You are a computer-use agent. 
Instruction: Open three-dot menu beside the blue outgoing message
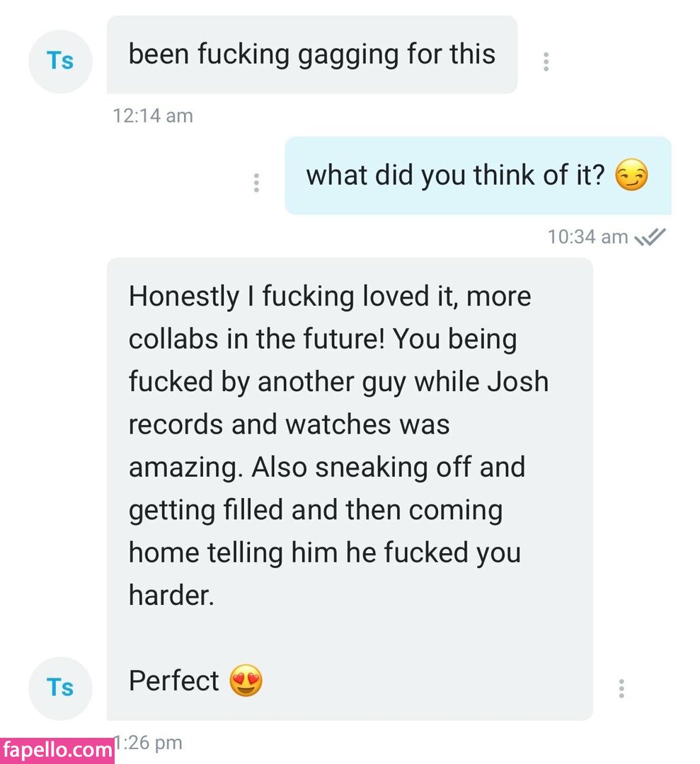pos(256,183)
